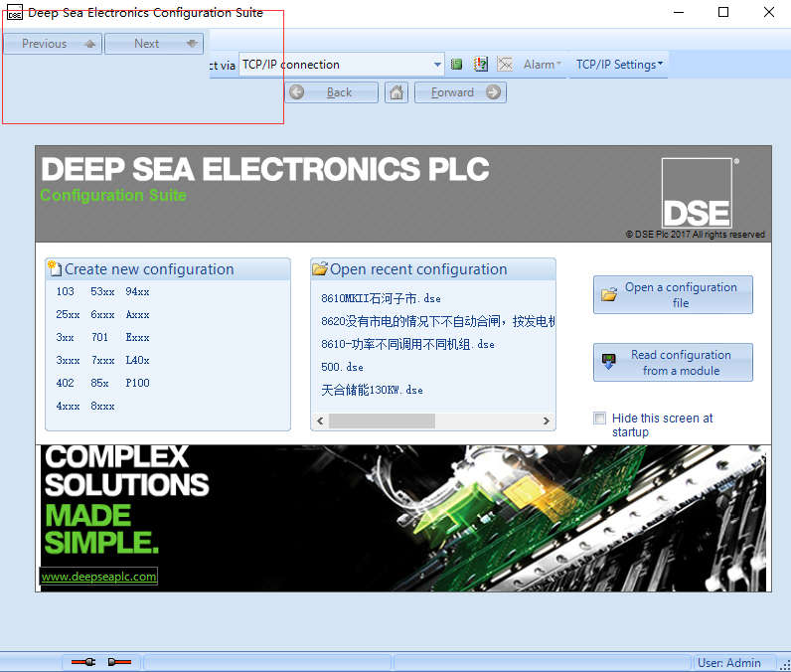Image resolution: width=791 pixels, height=672 pixels.
Task: Create new Exxx configuration
Action: tap(137, 337)
